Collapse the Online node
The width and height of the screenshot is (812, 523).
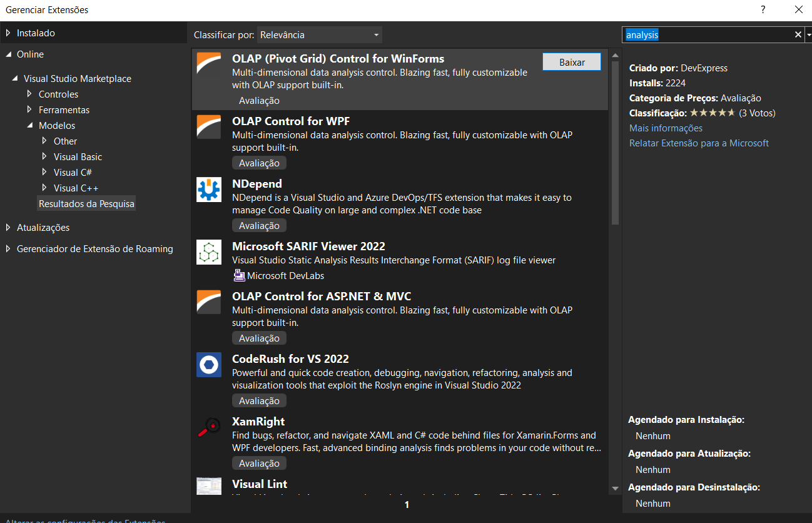(8, 54)
